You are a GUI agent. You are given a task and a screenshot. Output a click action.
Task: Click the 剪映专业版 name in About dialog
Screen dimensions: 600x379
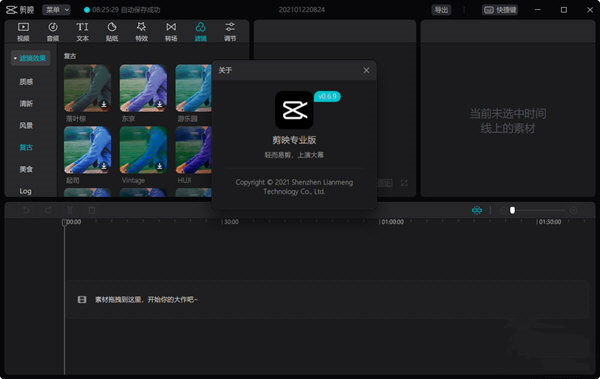294,140
